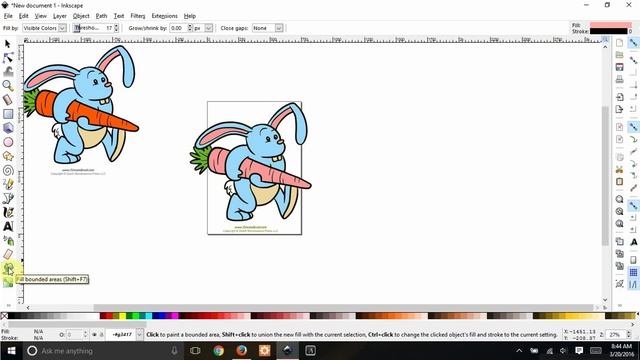The image size is (640, 360).
Task: Select the Pencil freehand tool
Action: tap(8, 184)
